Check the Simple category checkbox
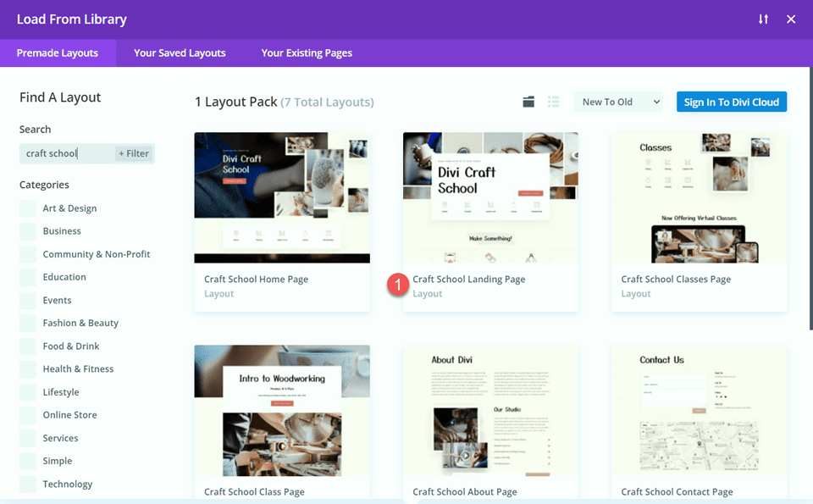The image size is (813, 504). pyautogui.click(x=28, y=461)
